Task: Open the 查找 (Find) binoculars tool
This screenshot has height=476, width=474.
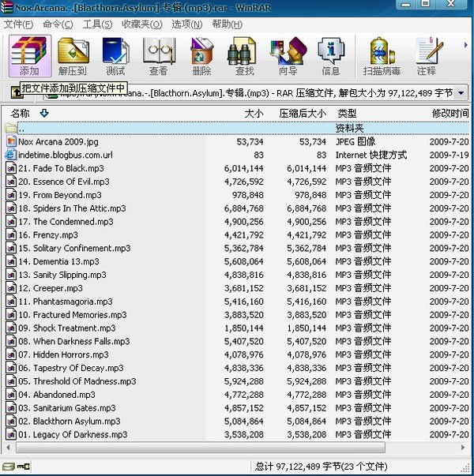Action: (244, 56)
